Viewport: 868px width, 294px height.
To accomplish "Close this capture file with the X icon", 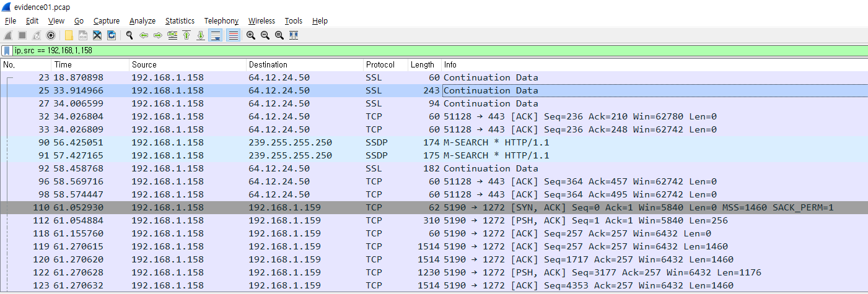I will (x=97, y=35).
